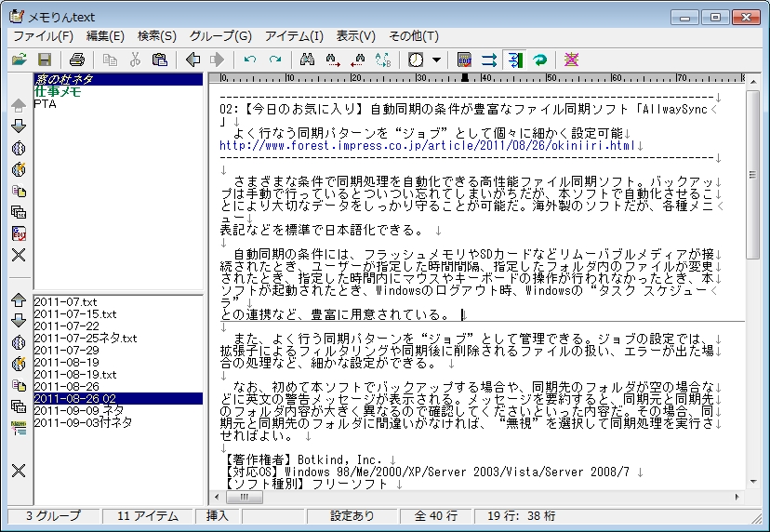770x532 pixels.
Task: Click the name list sort icon beside the item list
Action: click(19, 428)
